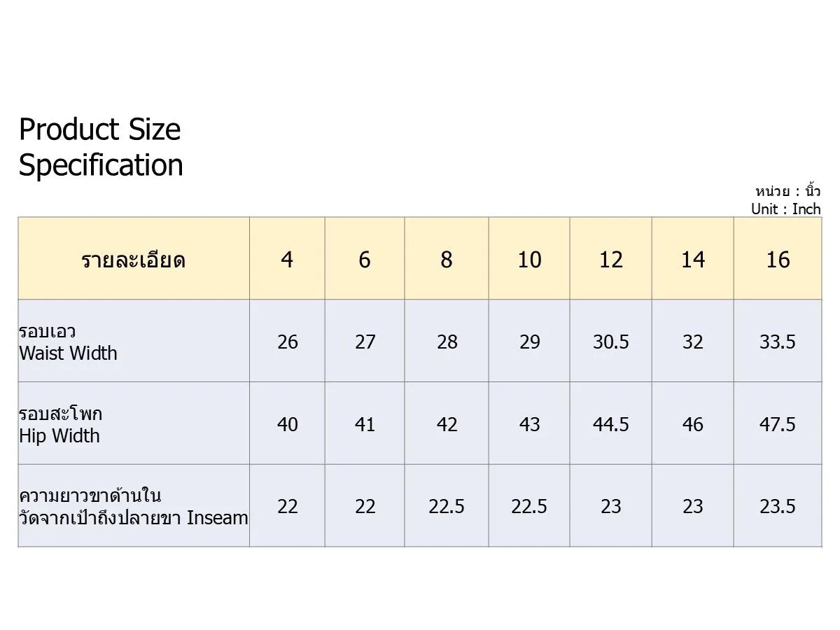
Task: Click the waist value 33.5 cell
Action: coord(778,342)
